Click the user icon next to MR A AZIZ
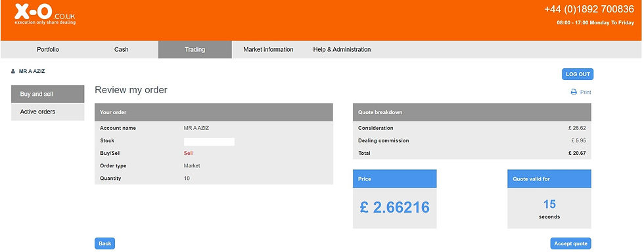Image resolution: width=644 pixels, height=252 pixels. pyautogui.click(x=13, y=72)
